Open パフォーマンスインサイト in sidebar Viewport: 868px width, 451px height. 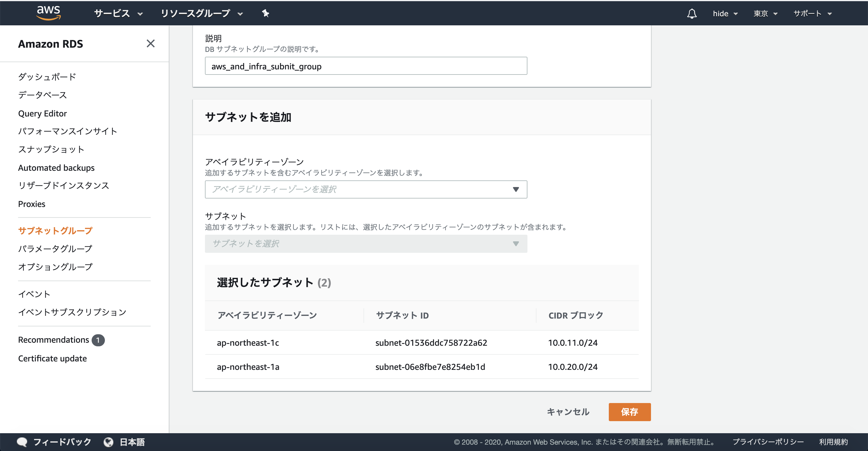pos(68,131)
